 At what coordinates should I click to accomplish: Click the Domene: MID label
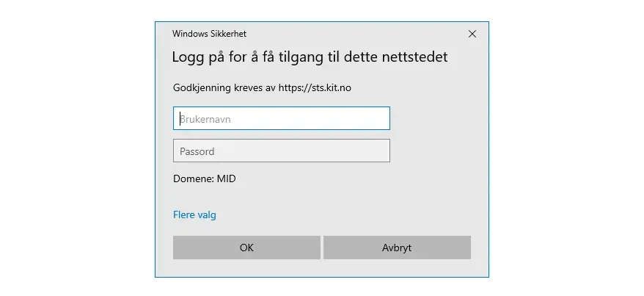click(205, 178)
